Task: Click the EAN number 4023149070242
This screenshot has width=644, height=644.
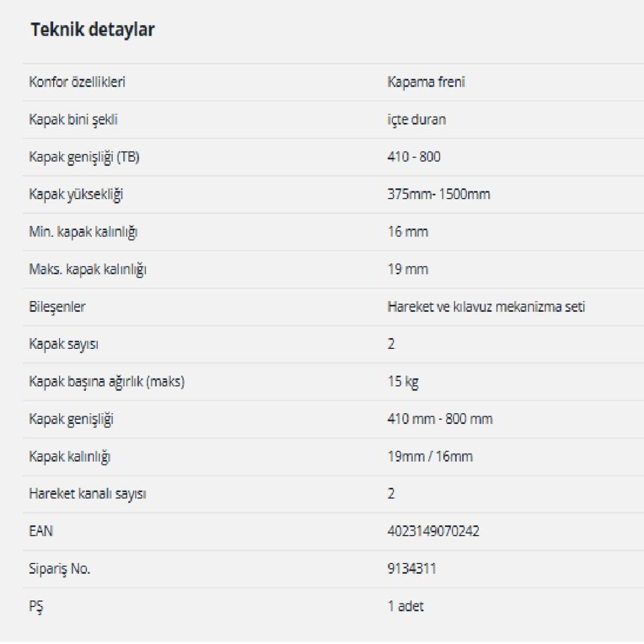Action: point(433,531)
